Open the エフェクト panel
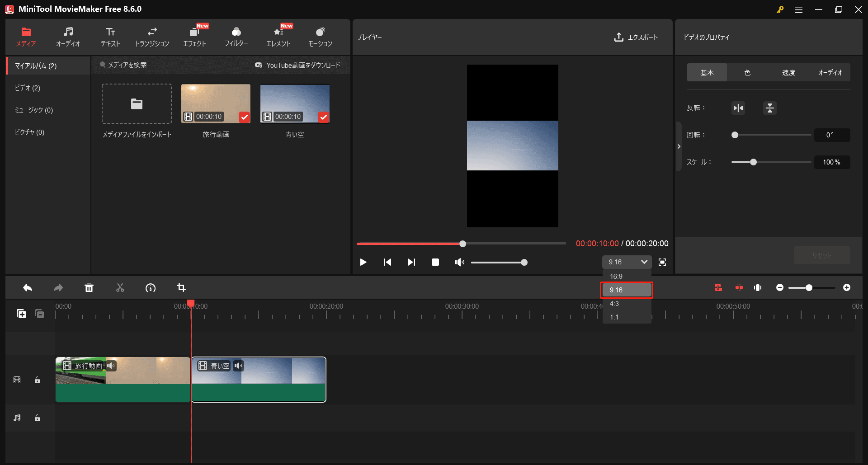The width and height of the screenshot is (868, 465). 195,37
